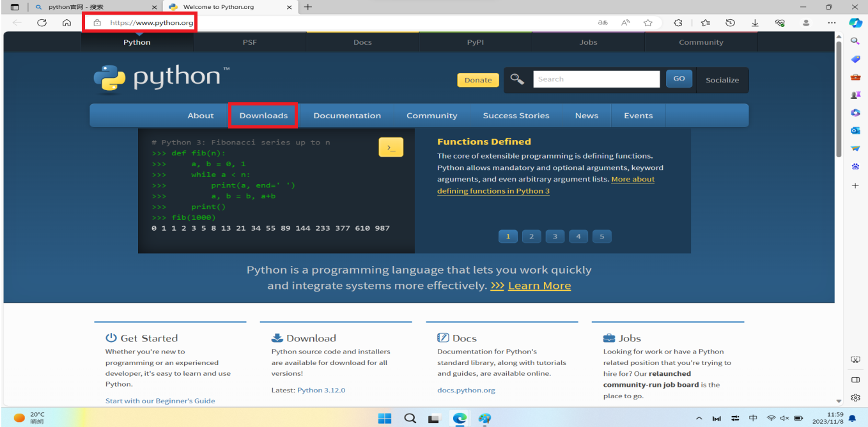
Task: Open Start with our Beginner's Guide
Action: click(160, 401)
